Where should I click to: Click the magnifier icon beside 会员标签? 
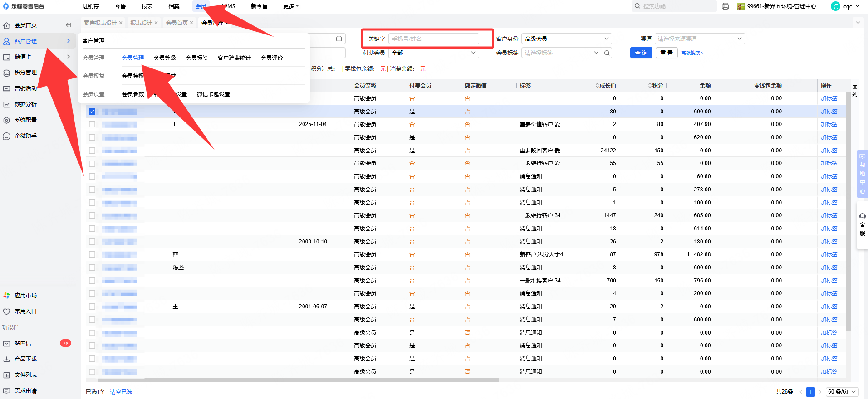607,53
